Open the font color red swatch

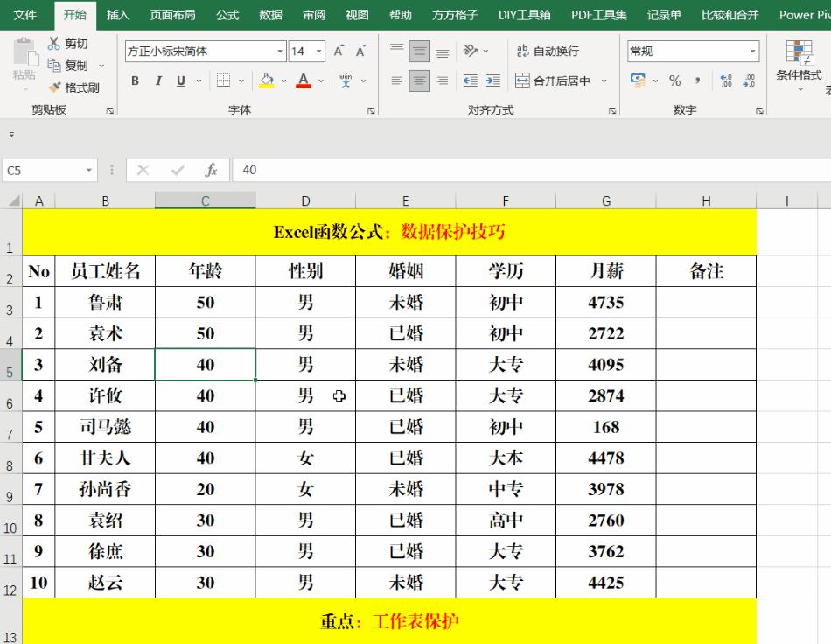pyautogui.click(x=304, y=80)
